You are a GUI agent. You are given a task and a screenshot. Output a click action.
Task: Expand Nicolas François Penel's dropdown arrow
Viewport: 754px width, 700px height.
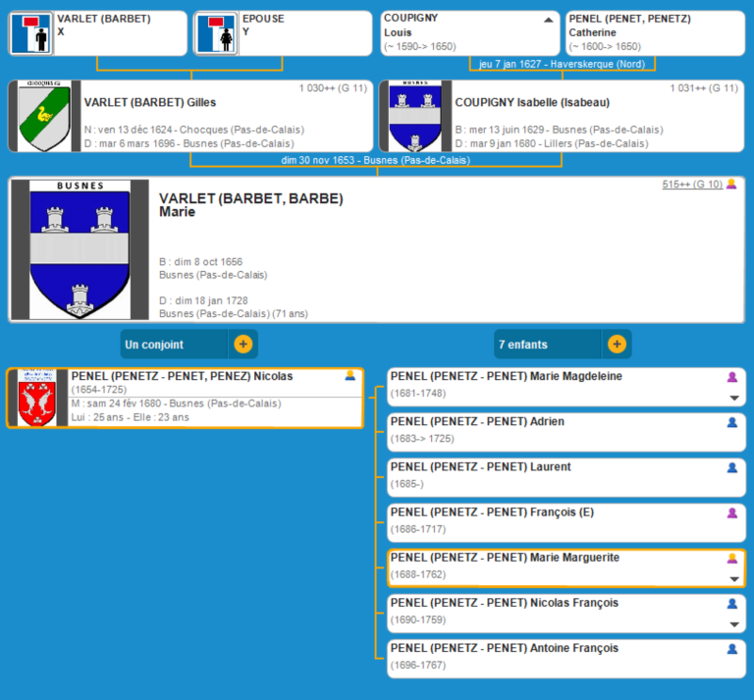click(733, 624)
